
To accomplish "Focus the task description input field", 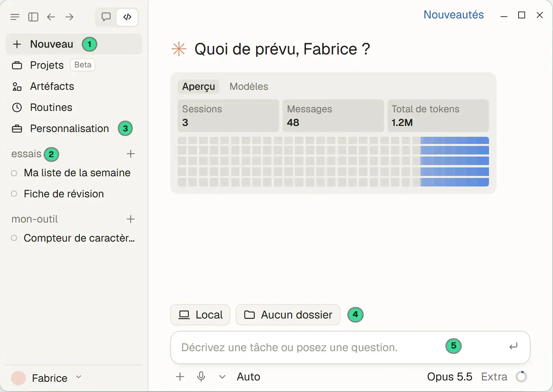I will [x=350, y=347].
